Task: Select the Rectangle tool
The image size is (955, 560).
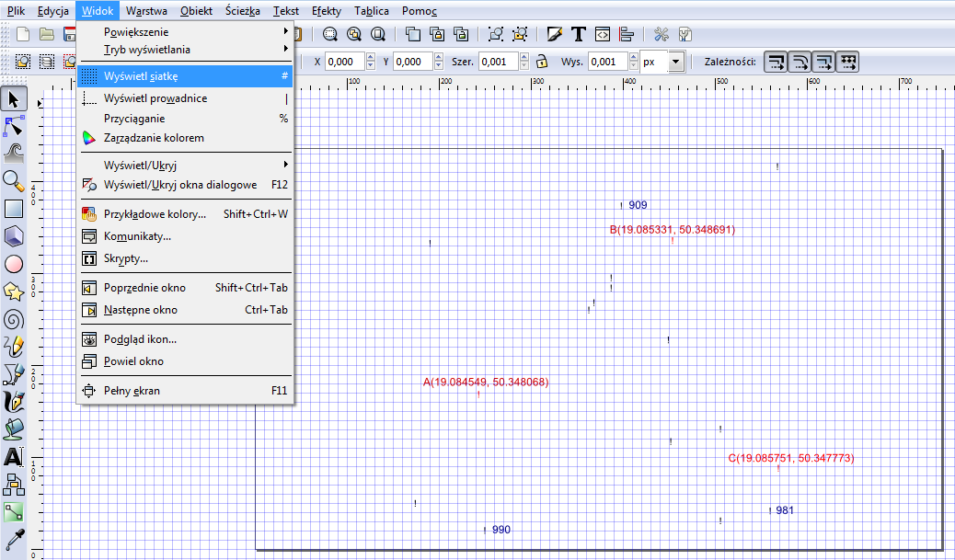Action: click(14, 209)
